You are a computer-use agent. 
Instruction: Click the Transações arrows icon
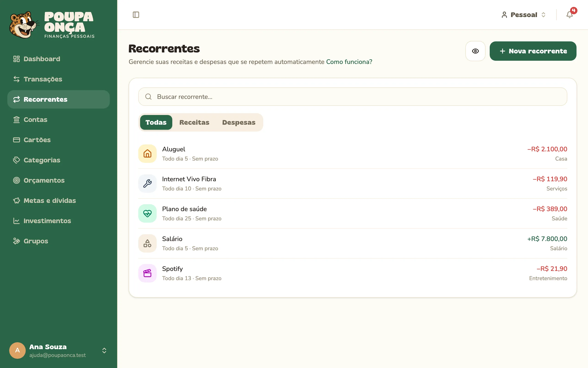coord(17,79)
